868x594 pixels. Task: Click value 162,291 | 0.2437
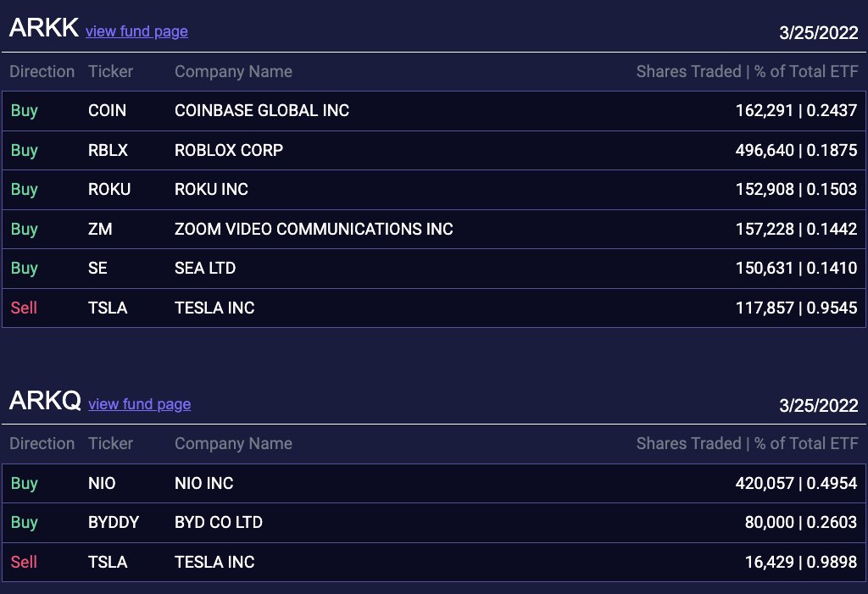[796, 110]
